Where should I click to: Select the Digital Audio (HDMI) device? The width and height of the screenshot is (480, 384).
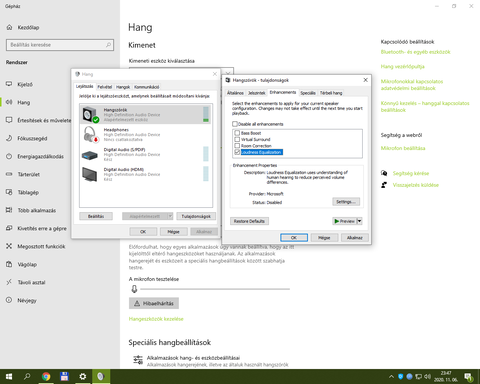pyautogui.click(x=145, y=174)
